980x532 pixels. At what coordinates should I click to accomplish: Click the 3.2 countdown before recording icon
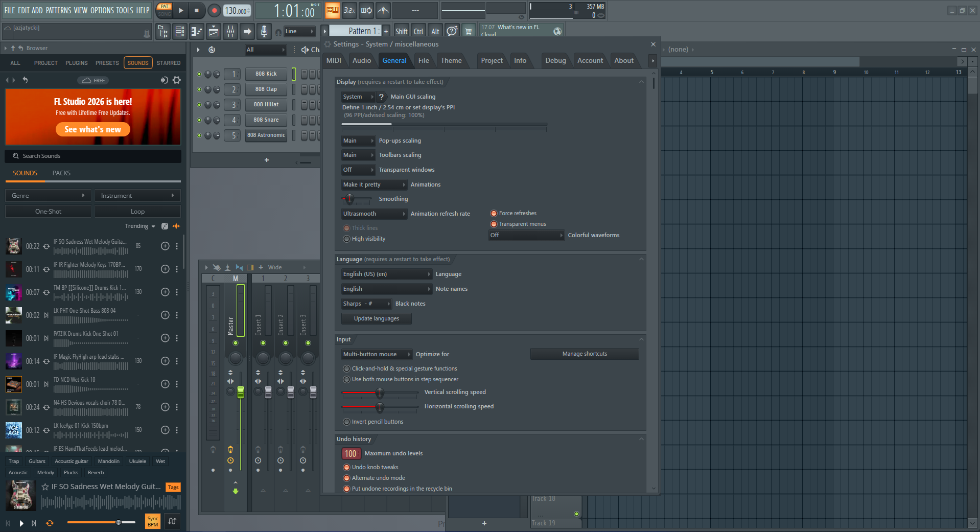point(349,10)
